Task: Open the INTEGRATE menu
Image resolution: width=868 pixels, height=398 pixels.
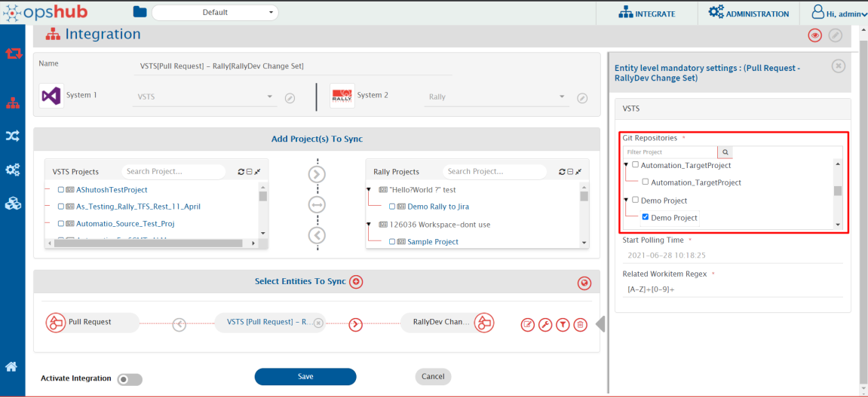Action: (x=646, y=14)
